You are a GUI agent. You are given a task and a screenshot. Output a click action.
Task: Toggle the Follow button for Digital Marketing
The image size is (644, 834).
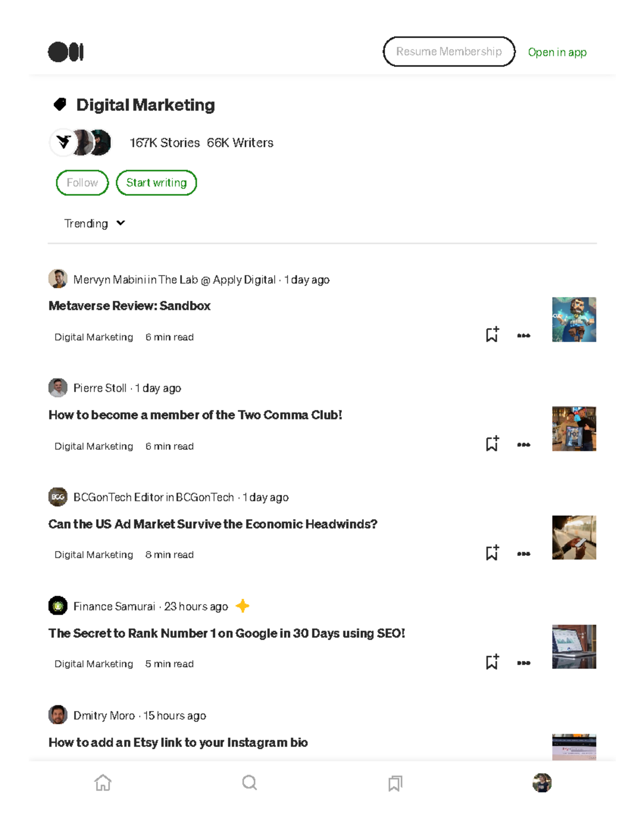pos(82,183)
